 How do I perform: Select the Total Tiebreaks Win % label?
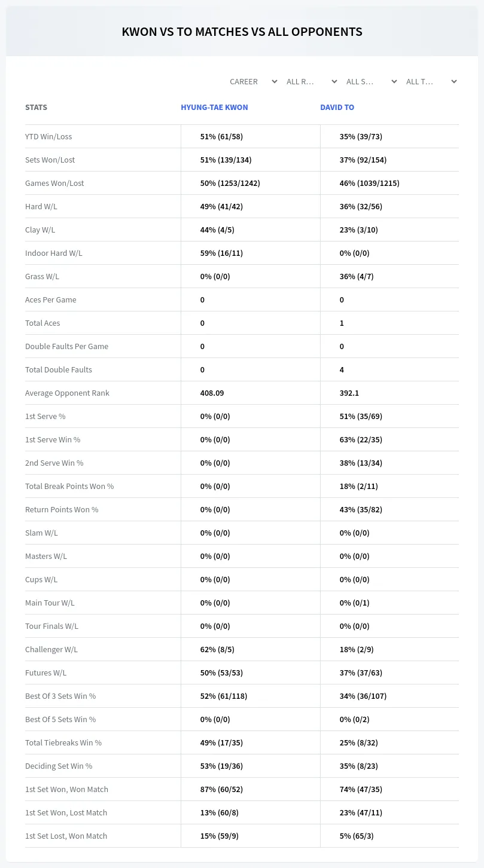pyautogui.click(x=63, y=742)
